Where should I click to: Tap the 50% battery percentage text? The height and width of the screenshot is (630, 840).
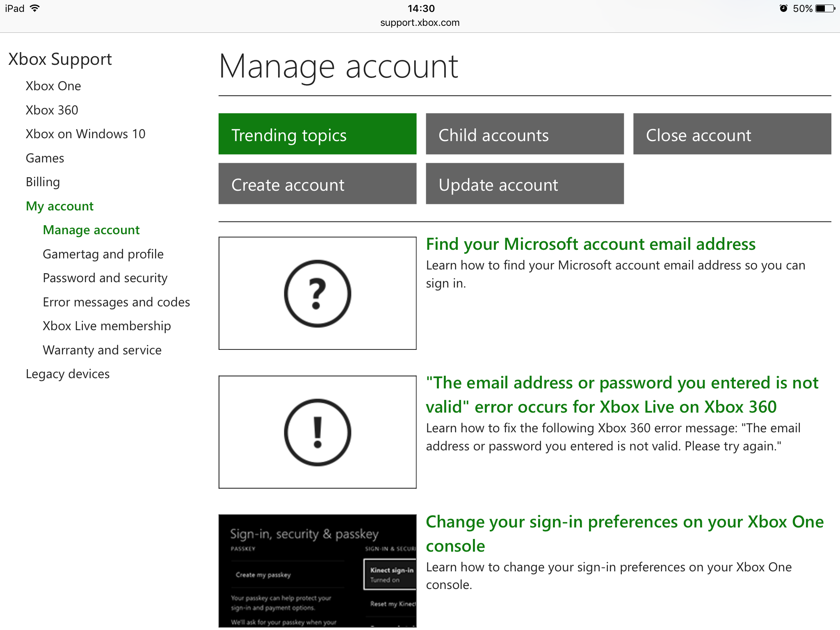pos(803,8)
